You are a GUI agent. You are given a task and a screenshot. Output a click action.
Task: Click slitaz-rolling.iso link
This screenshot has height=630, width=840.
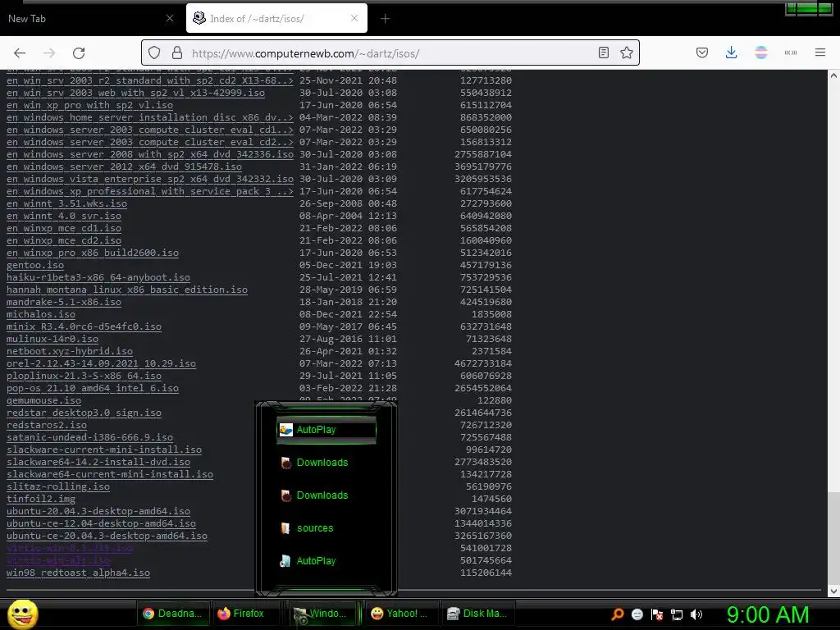point(58,487)
